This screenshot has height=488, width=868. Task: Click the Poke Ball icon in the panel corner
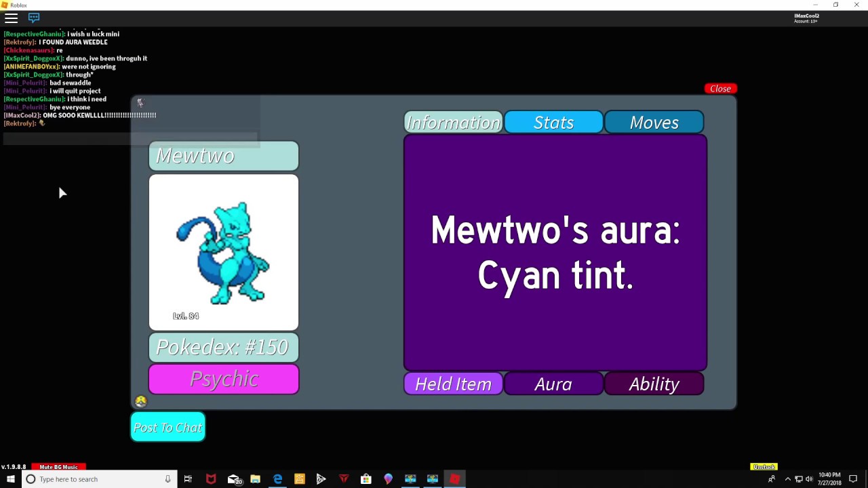(x=140, y=401)
